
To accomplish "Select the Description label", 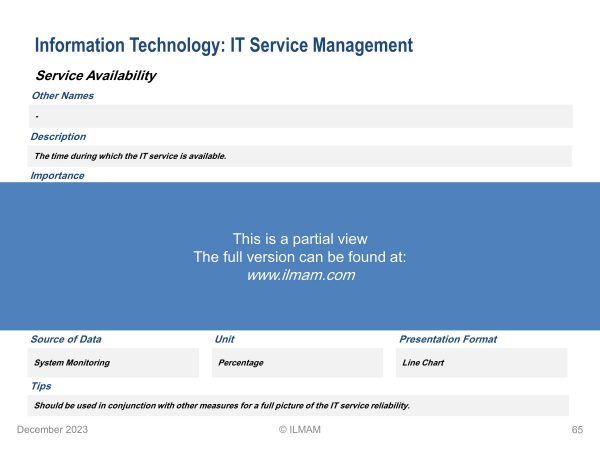I will [58, 137].
